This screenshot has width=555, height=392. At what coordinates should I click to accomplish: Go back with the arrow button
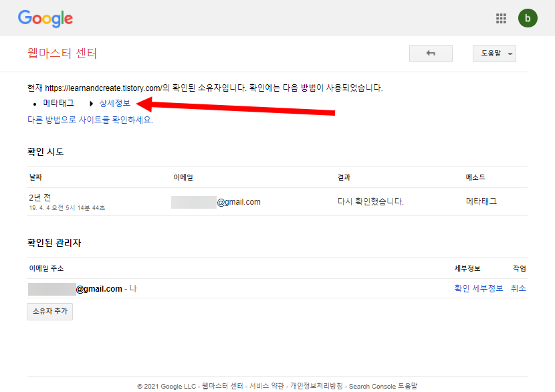pos(431,54)
